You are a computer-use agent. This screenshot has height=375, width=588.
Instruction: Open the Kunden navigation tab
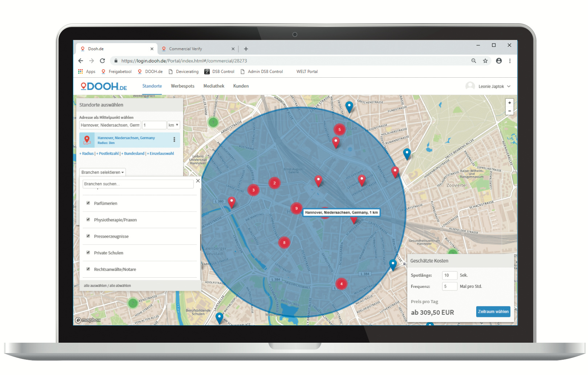pyautogui.click(x=241, y=86)
